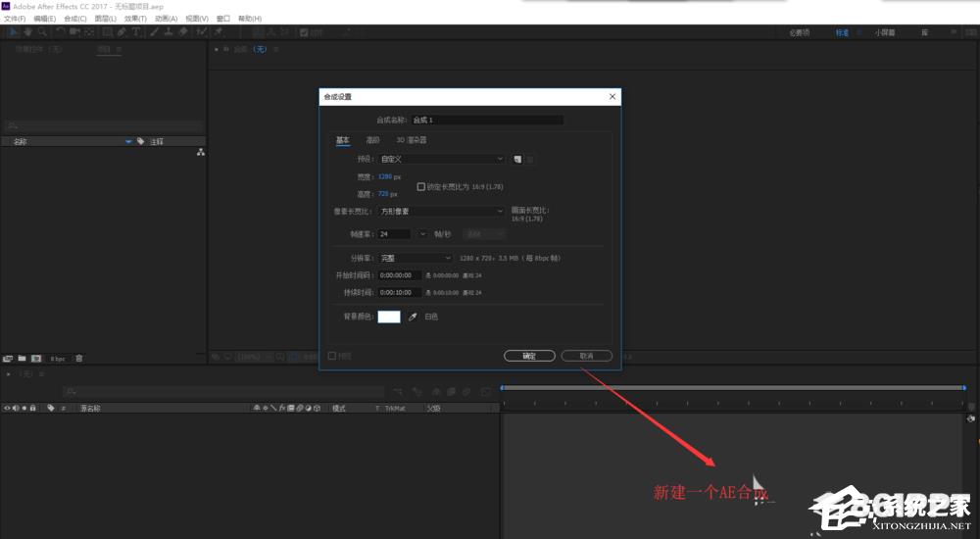Open the 文件(F) menu
Viewport: 980px width, 539px height.
pyautogui.click(x=15, y=19)
